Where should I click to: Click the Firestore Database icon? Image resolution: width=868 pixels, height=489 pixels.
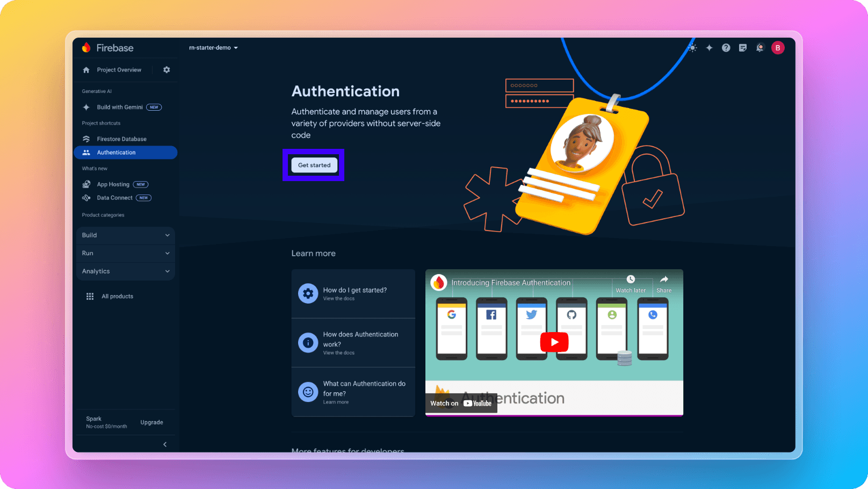click(x=86, y=139)
